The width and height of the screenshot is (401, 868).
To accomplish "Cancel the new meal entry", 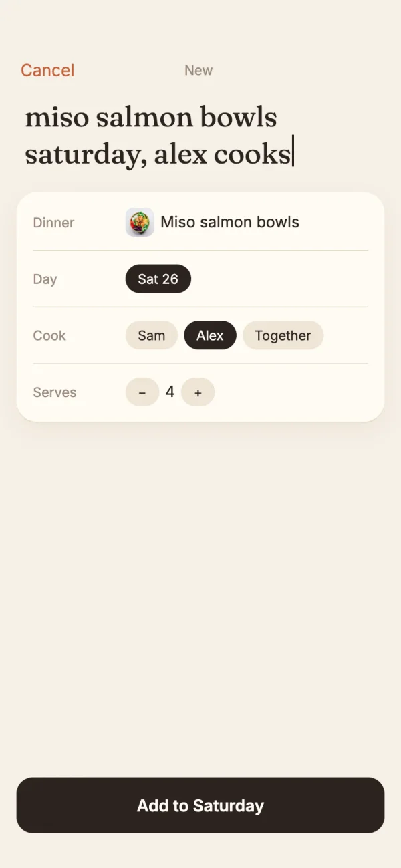I will (47, 70).
